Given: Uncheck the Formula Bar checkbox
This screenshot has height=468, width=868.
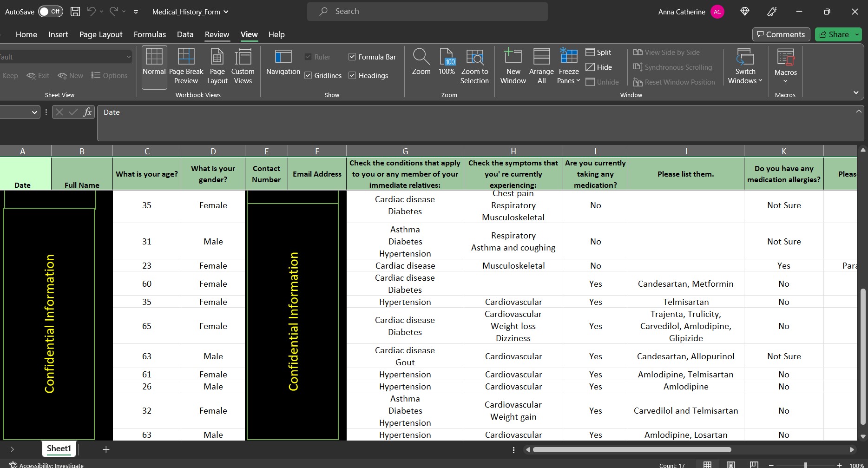Looking at the screenshot, I should (x=352, y=57).
